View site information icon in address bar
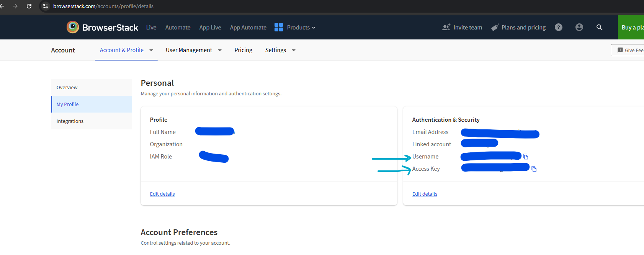Screen dimensions: 644x255 pos(46,6)
